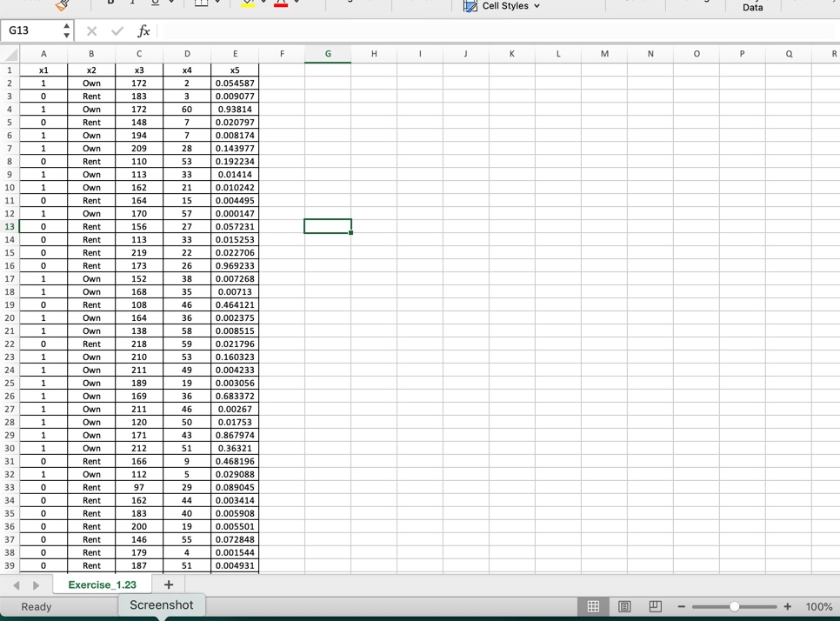
Task: Click cell with header x2
Action: [x=91, y=70]
